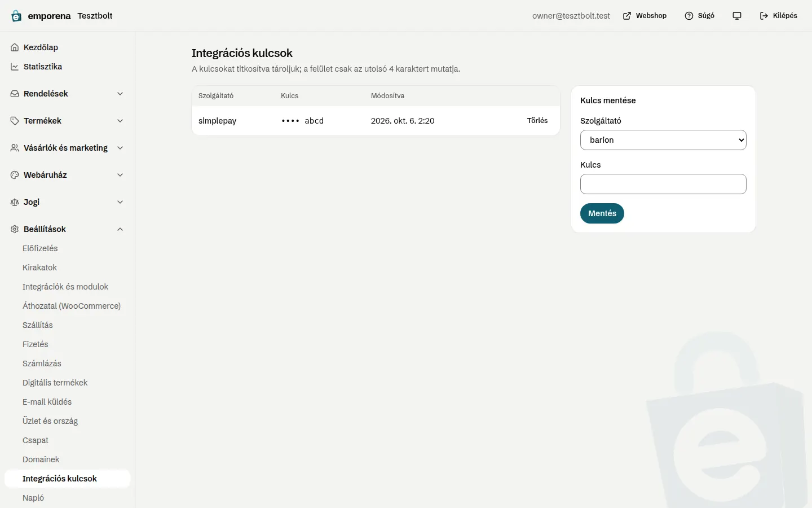Expand the Rendelések section chevron

click(120, 94)
